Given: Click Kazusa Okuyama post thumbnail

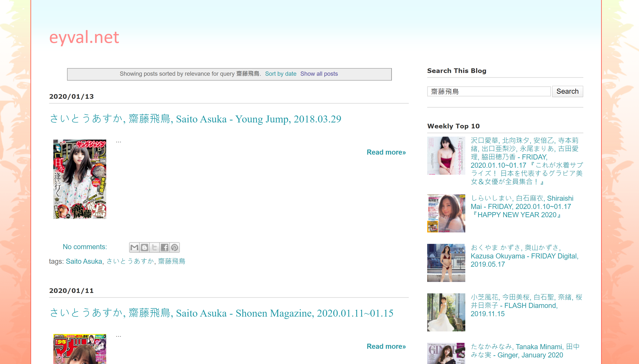Looking at the screenshot, I should click(x=446, y=263).
